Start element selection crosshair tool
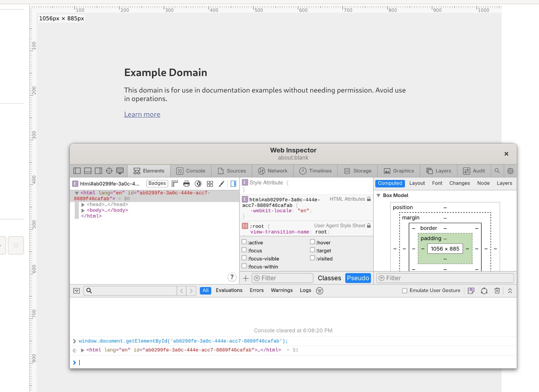539x392 pixels. [109, 171]
